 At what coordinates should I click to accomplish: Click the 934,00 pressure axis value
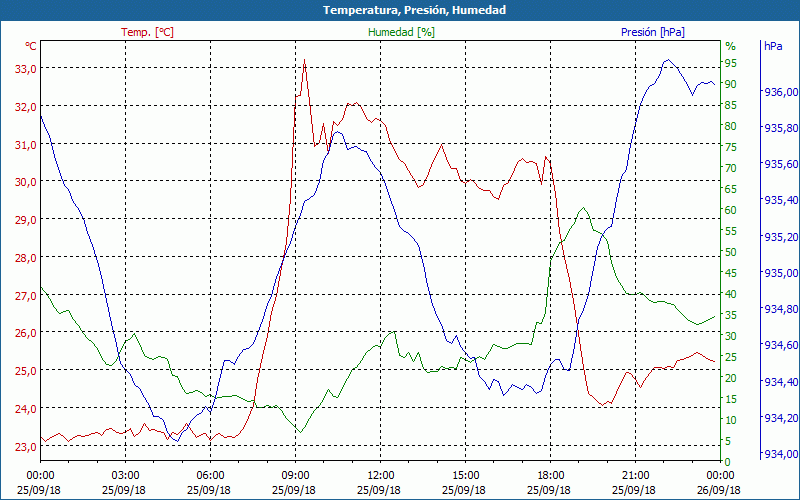[x=779, y=454]
